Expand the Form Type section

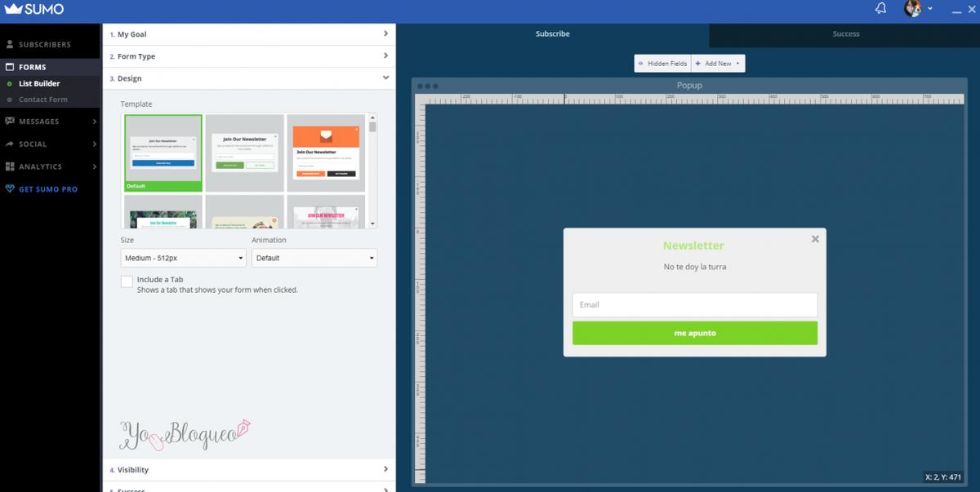(248, 56)
